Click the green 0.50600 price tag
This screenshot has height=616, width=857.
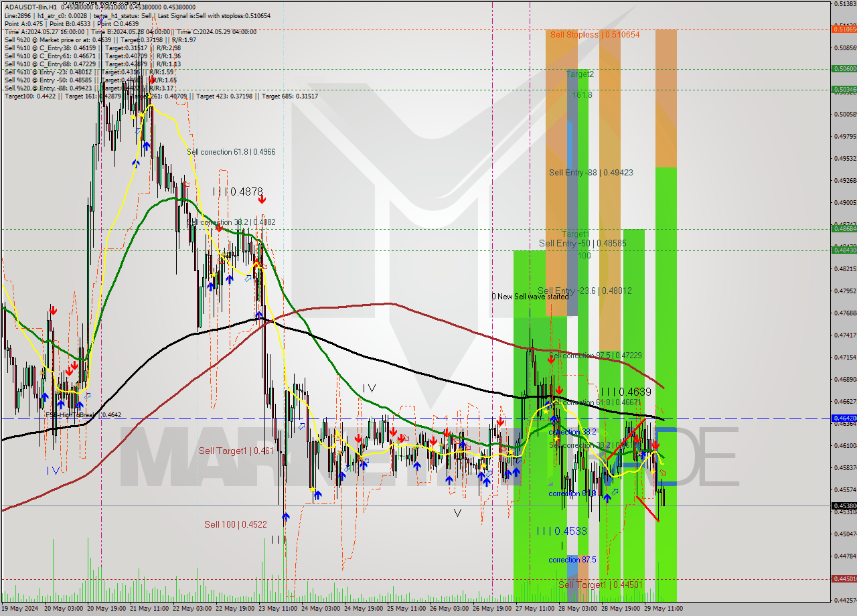coord(844,68)
